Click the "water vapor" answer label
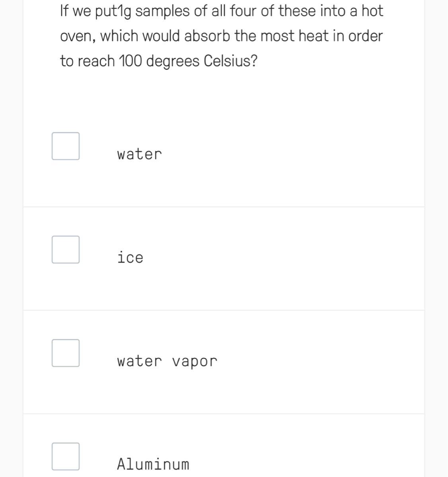Screen dimensions: 448x477 click(x=167, y=361)
